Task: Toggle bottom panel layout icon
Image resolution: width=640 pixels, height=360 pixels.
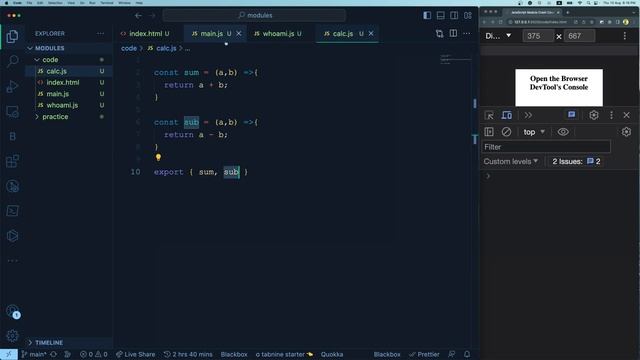Action: 440,16
